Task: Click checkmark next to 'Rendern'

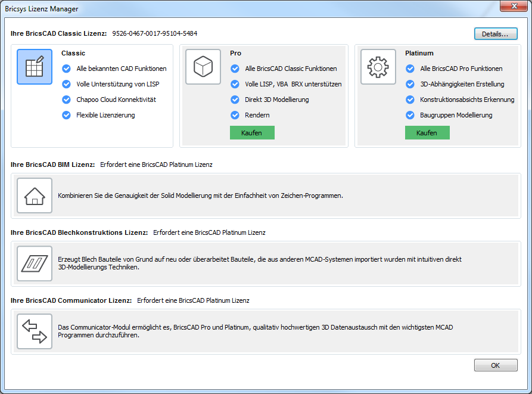Action: 235,115
